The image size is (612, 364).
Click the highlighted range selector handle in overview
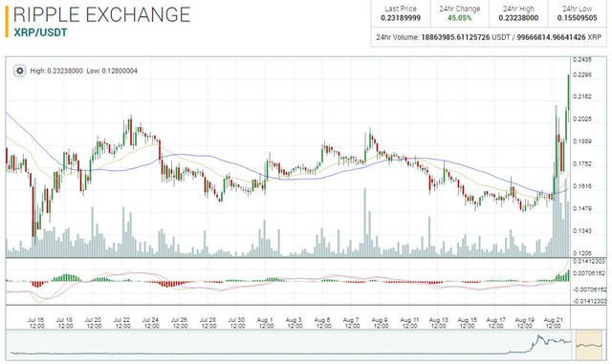point(589,345)
